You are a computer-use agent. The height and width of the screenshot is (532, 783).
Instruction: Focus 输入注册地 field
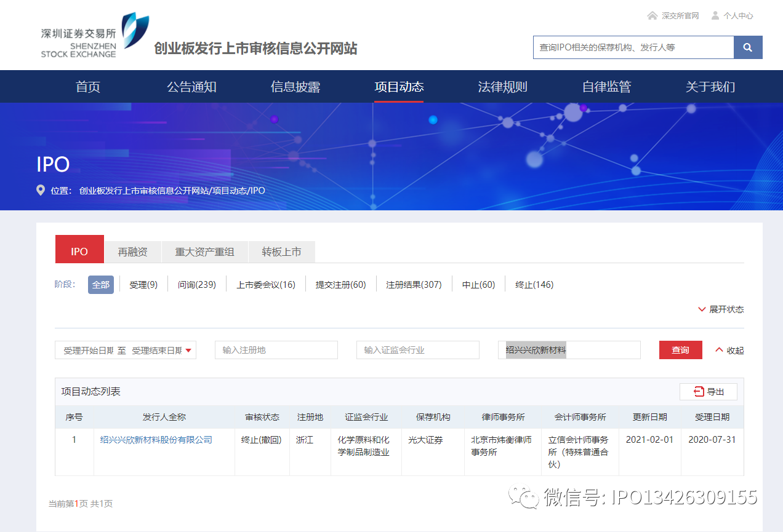coord(276,350)
